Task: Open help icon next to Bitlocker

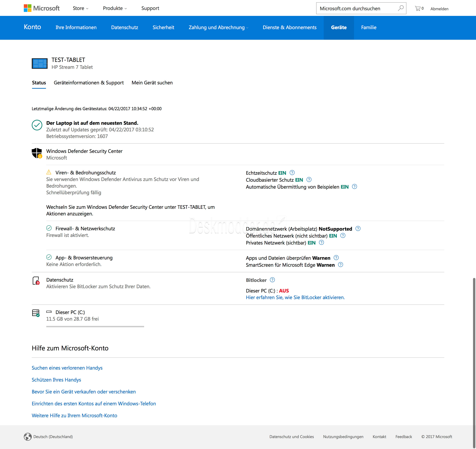Action: coord(273,280)
